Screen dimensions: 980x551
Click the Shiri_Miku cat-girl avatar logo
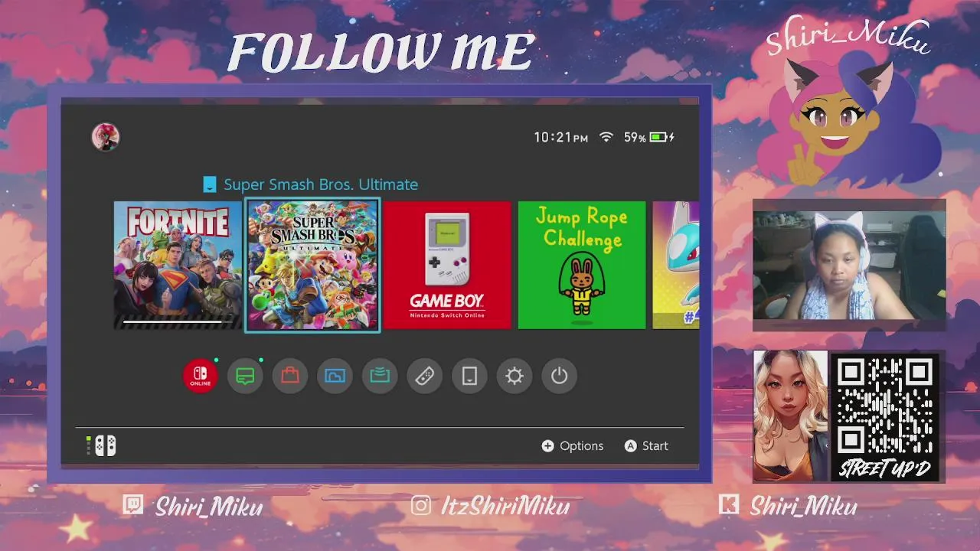(848, 119)
